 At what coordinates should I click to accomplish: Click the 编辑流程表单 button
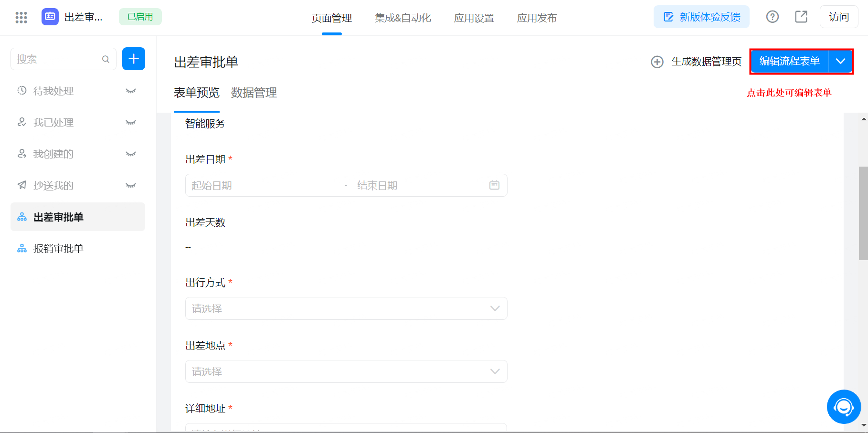point(789,62)
